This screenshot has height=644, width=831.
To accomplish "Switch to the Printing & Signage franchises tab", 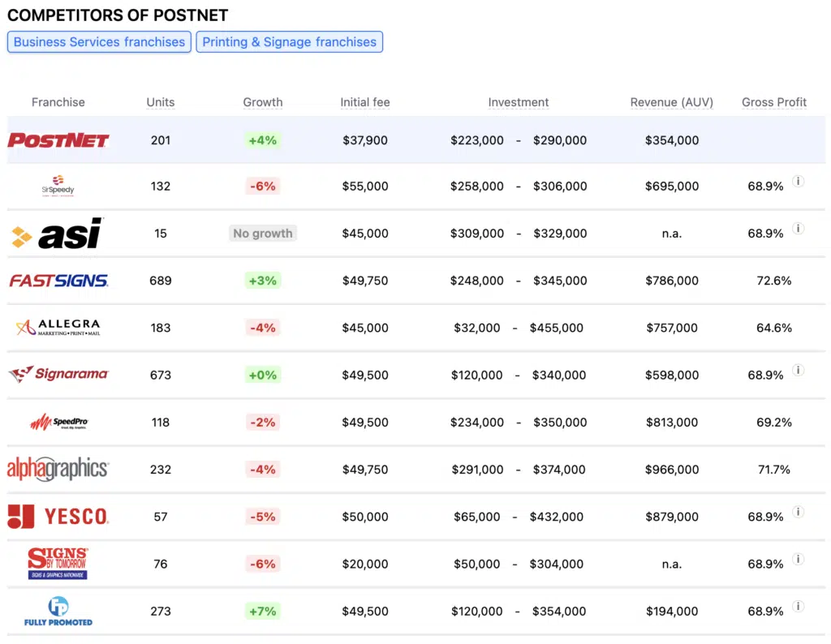I will [x=289, y=41].
